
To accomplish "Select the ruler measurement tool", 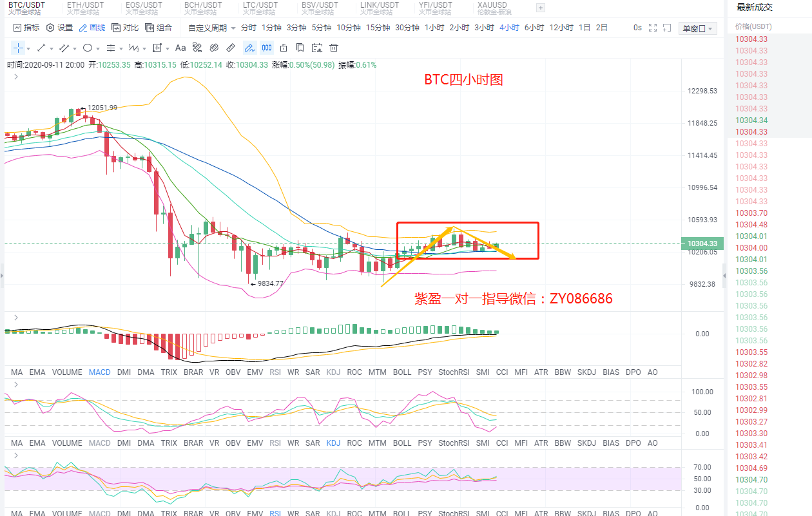I will click(231, 48).
